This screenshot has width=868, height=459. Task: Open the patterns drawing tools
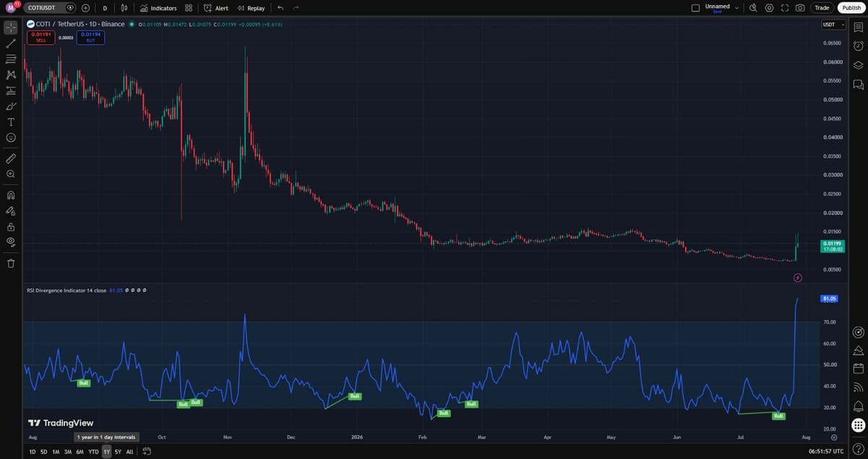coord(11,75)
